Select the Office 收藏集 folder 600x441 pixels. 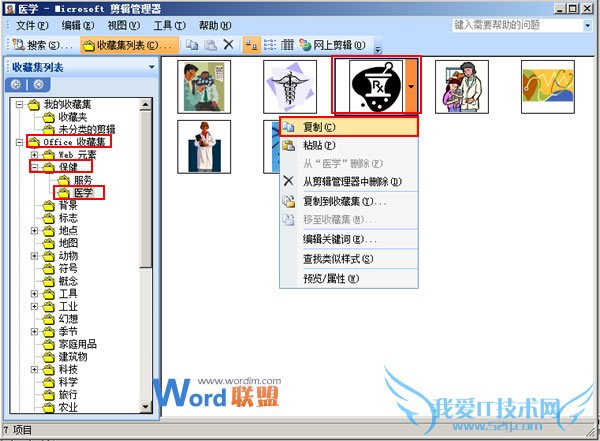pyautogui.click(x=69, y=142)
